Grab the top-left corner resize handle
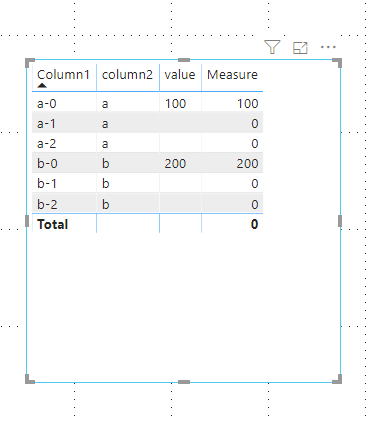 tap(29, 62)
